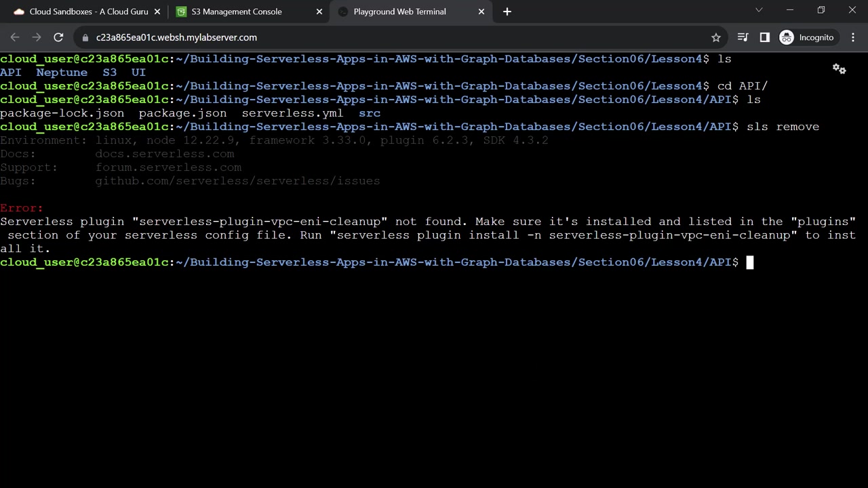Viewport: 868px width, 488px height.
Task: Click 'forum.serverless.com' in the terminal output
Action: pos(168,167)
